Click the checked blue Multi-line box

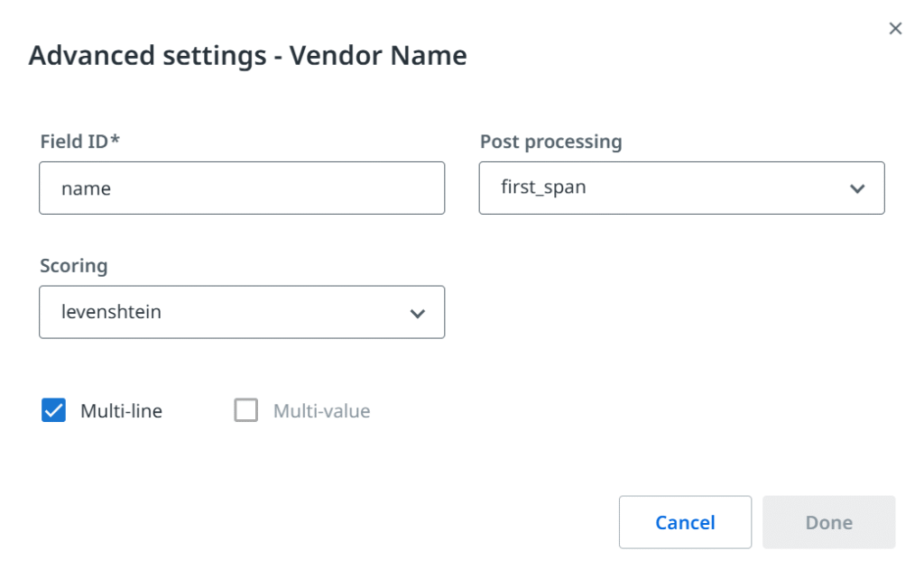53,410
